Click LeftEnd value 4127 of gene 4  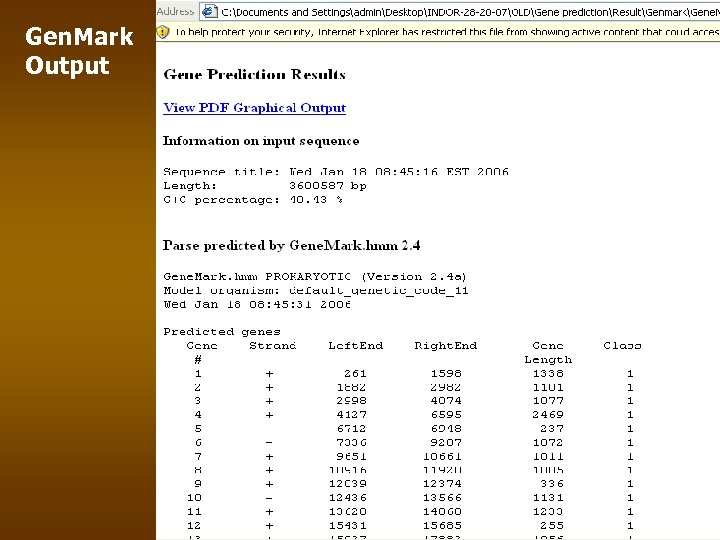[x=351, y=415]
